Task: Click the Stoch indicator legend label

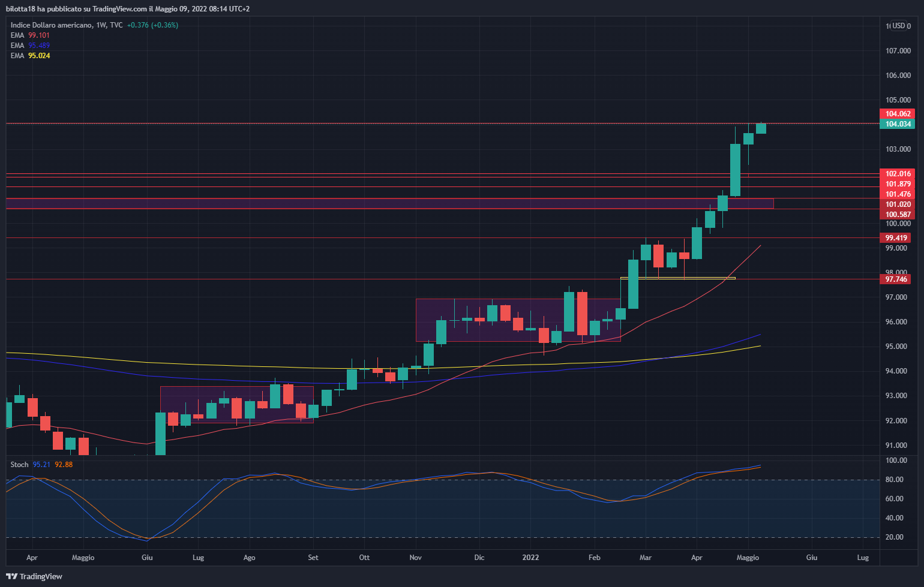Action: click(19, 465)
